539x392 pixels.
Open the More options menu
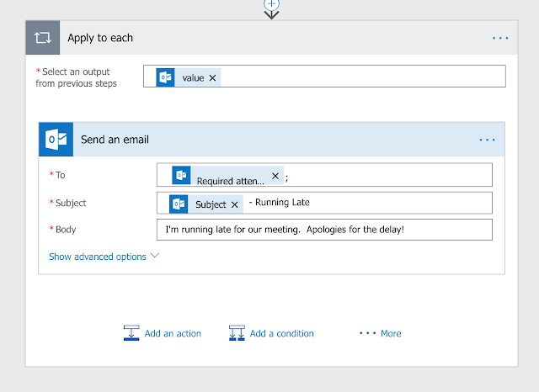coord(381,333)
